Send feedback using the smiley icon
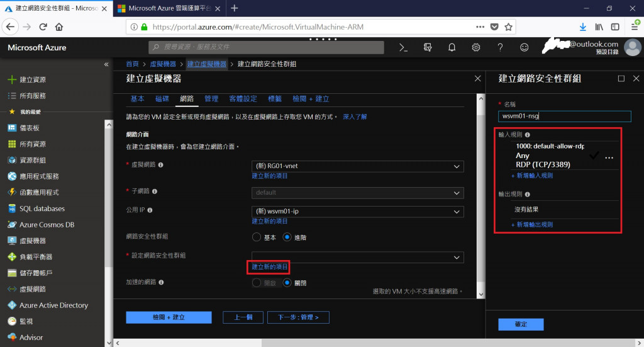 click(x=524, y=48)
